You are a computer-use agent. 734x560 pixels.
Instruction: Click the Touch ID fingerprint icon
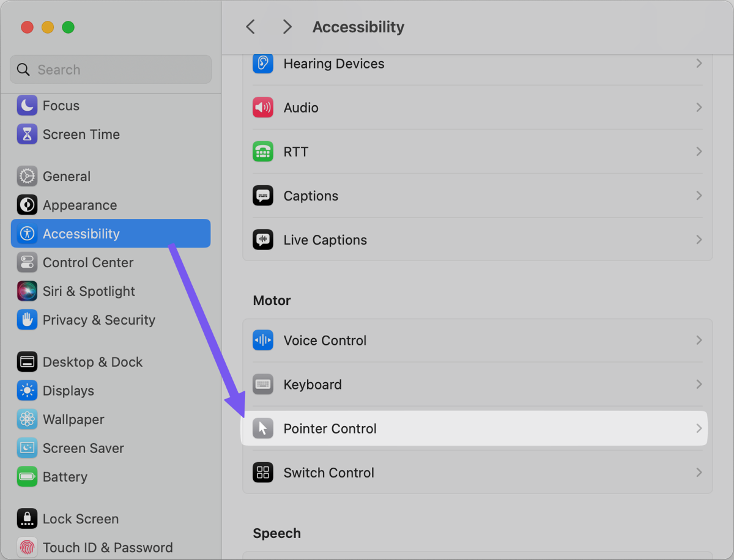(x=27, y=547)
